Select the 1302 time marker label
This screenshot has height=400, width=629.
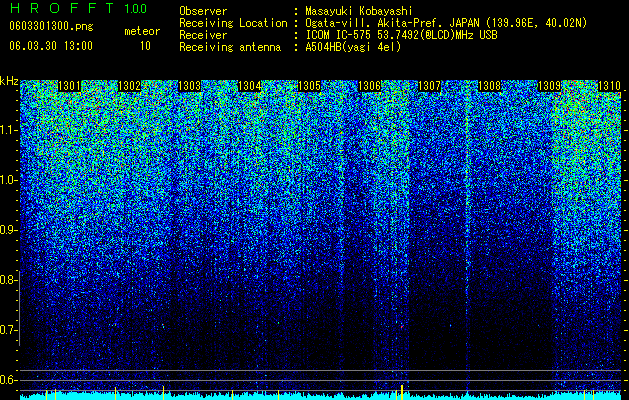[130, 86]
